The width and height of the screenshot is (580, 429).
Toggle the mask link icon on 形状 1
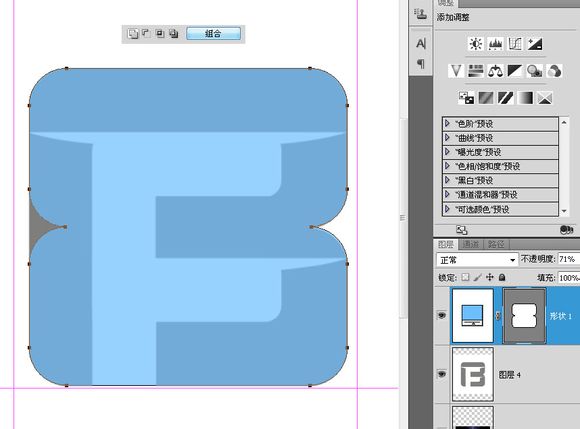[498, 316]
